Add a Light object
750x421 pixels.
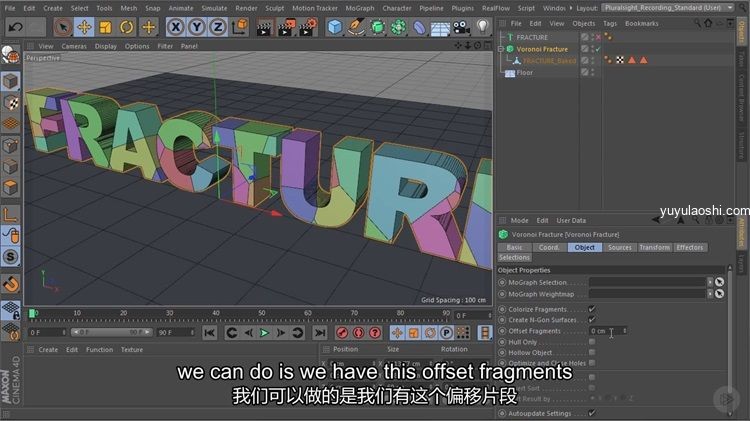483,27
